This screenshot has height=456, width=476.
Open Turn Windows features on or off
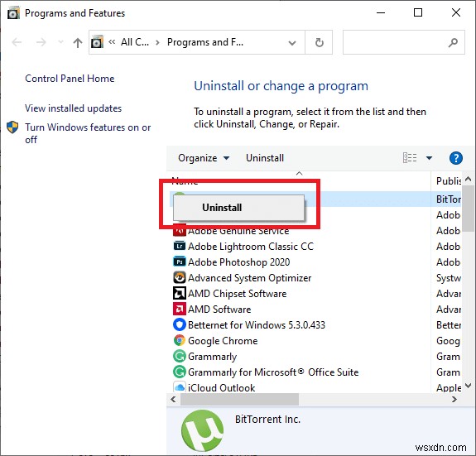[88, 133]
